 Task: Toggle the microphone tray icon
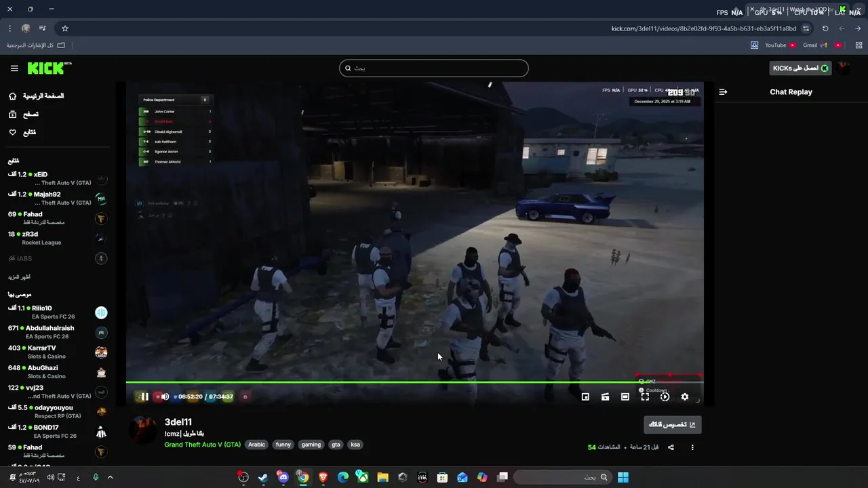point(96,477)
